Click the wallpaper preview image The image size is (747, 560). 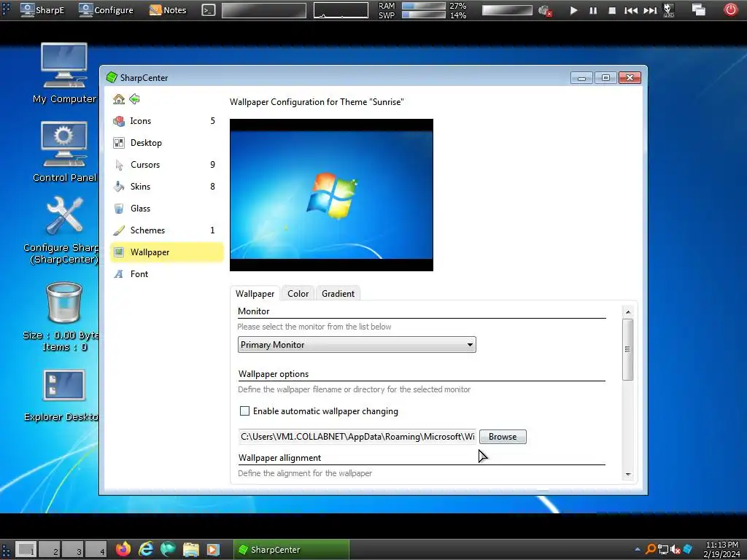[331, 195]
